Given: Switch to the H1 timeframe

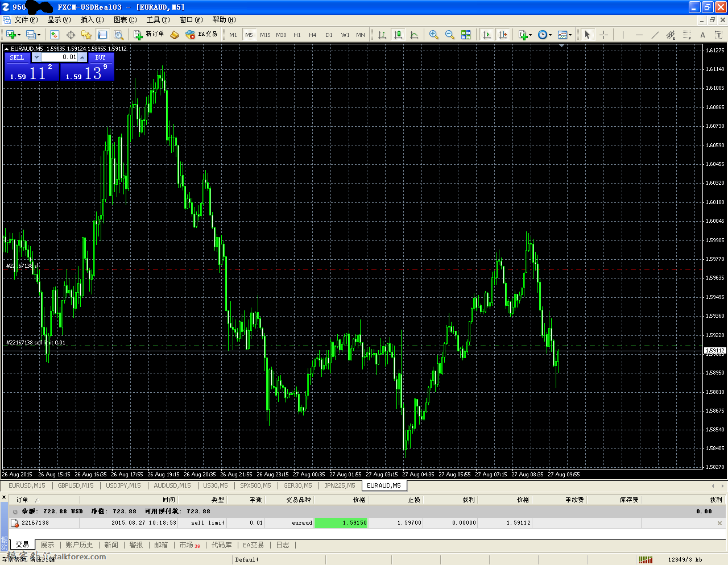Looking at the screenshot, I should point(297,35).
